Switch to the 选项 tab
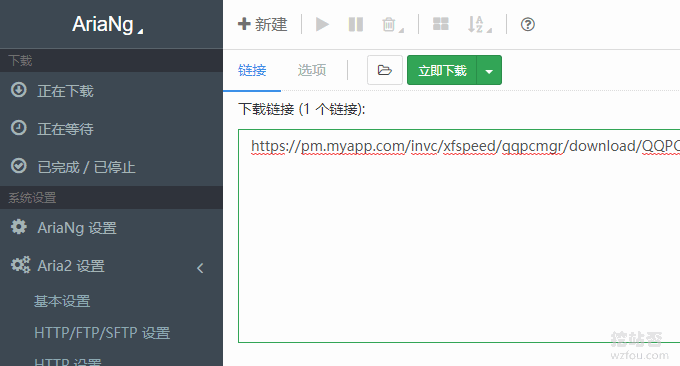 click(312, 70)
